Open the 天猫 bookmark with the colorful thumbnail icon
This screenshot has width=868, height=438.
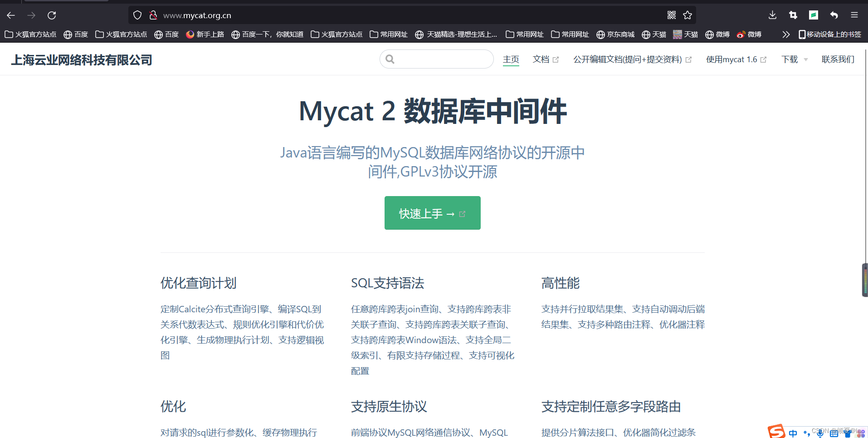click(685, 34)
